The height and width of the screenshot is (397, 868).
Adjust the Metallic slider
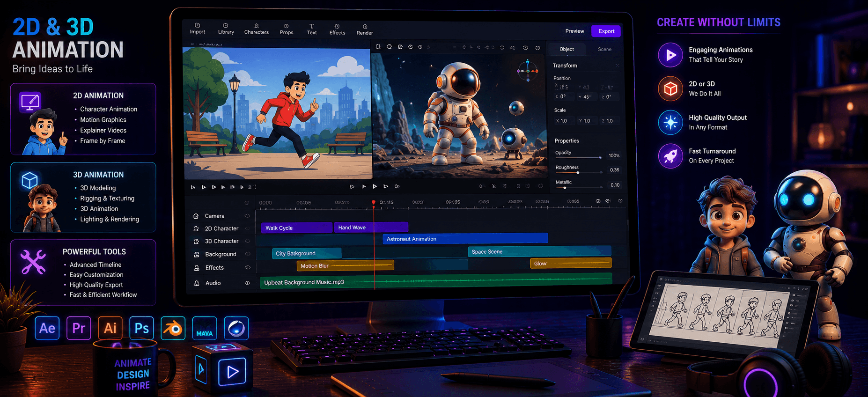[x=579, y=187]
